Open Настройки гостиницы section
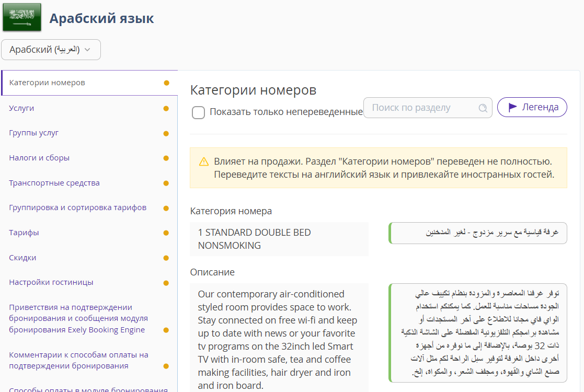The width and height of the screenshot is (584, 392). [x=51, y=282]
